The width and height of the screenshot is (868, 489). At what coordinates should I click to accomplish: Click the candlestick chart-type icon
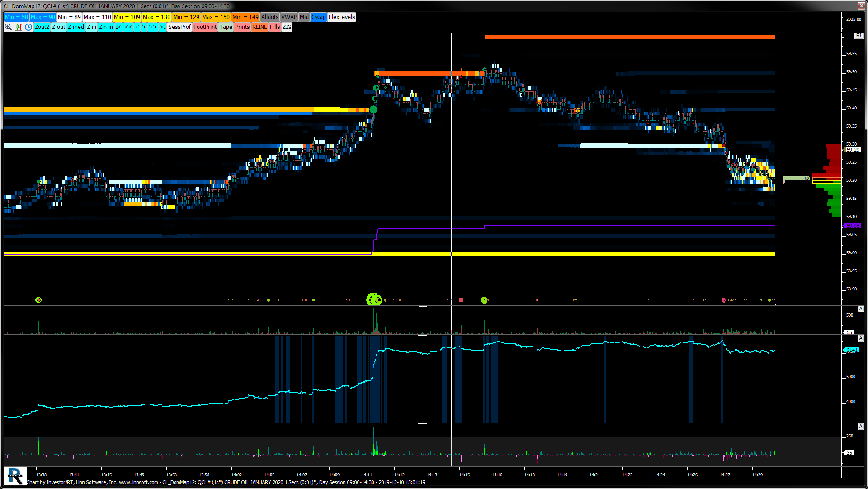(18, 27)
